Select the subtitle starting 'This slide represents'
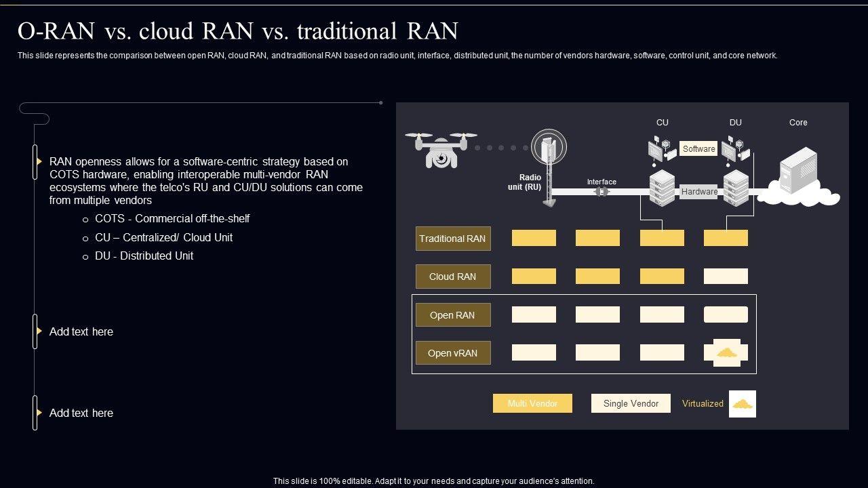This screenshot has width=868, height=488. click(x=397, y=56)
